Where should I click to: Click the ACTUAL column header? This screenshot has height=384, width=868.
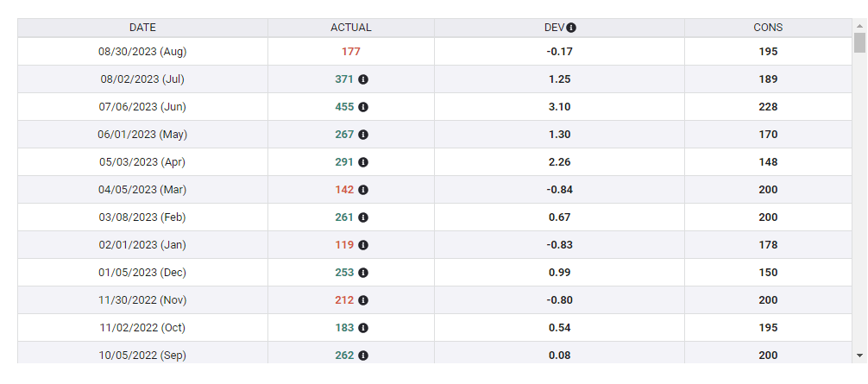point(351,28)
